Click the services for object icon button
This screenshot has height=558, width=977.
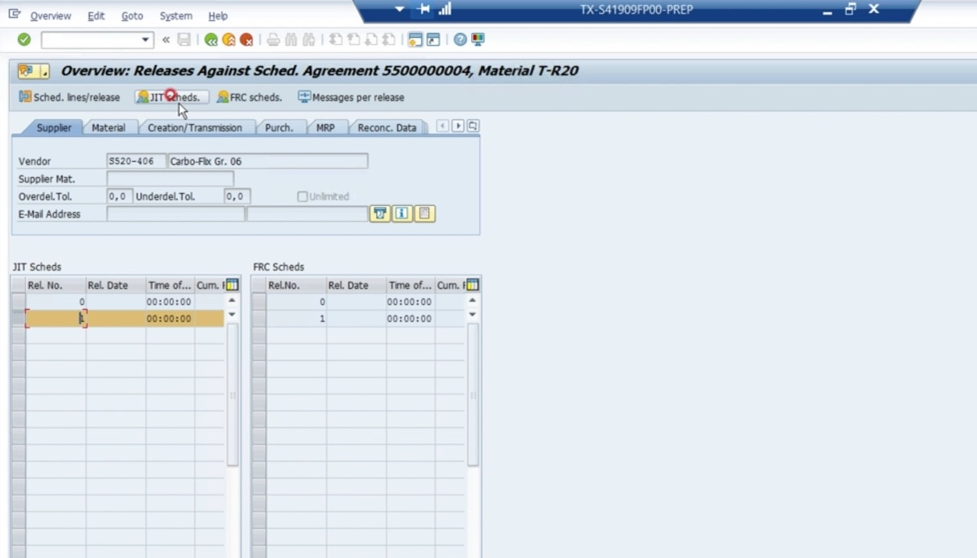pyautogui.click(x=33, y=71)
